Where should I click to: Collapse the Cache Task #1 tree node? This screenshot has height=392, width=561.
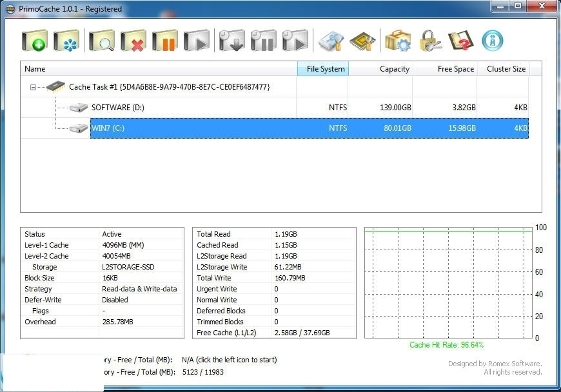pos(33,87)
